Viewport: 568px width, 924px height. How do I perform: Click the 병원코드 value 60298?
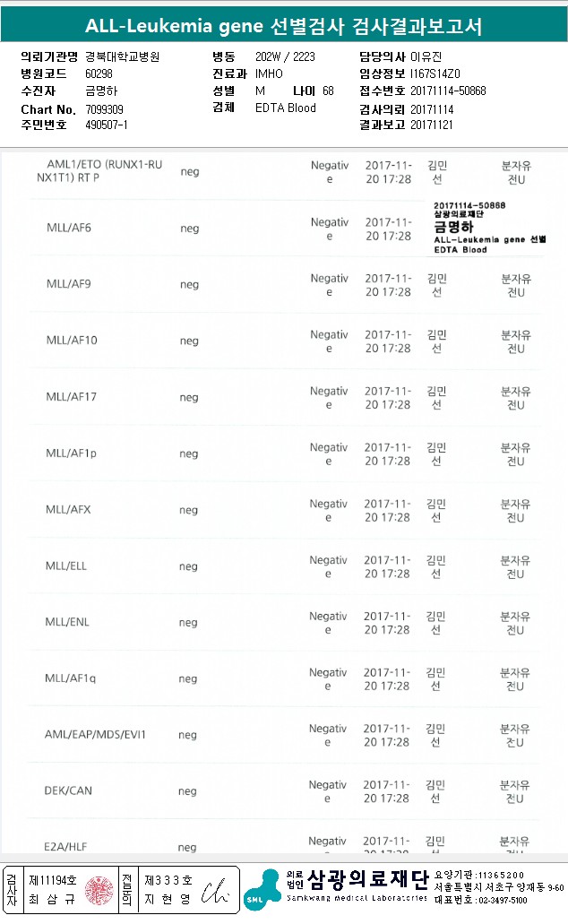[x=99, y=73]
